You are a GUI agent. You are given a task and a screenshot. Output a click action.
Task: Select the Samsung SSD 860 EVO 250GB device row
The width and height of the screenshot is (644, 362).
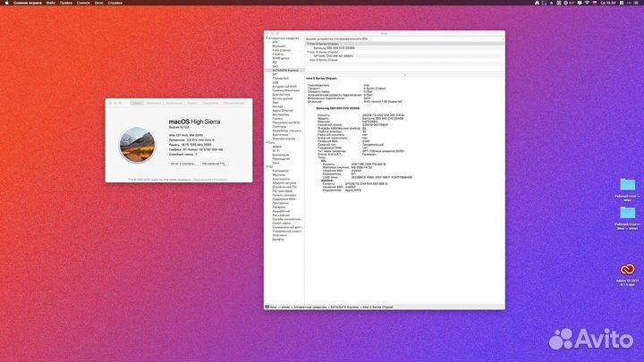[x=404, y=48]
